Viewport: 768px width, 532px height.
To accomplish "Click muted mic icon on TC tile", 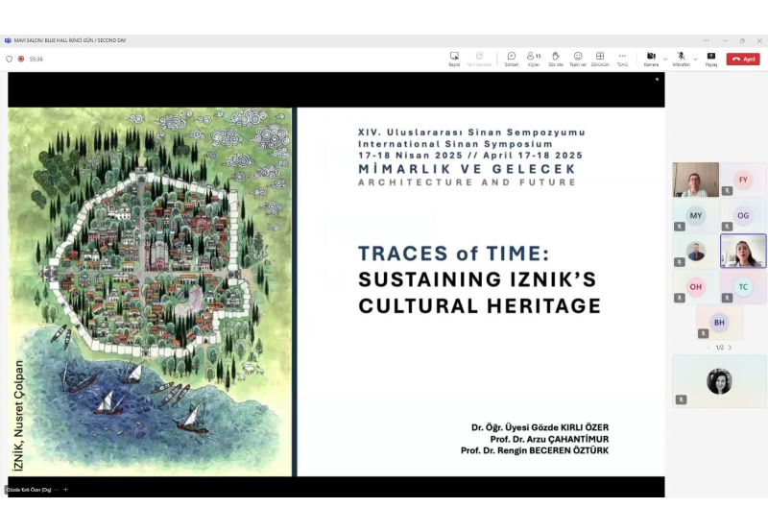I will (x=727, y=298).
